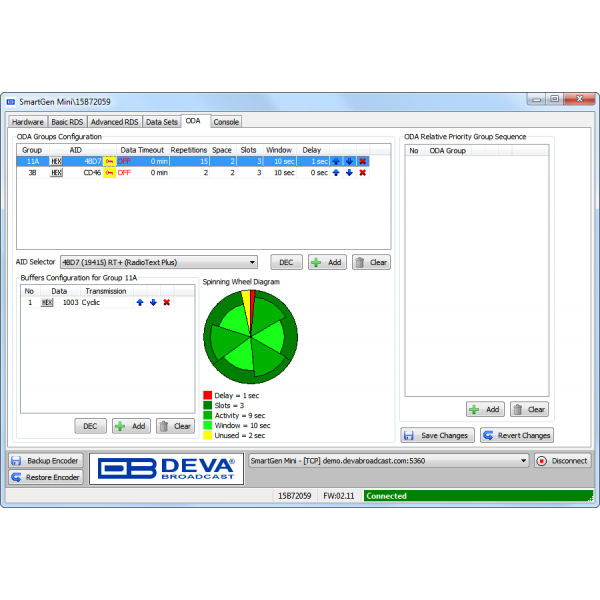Image resolution: width=600 pixels, height=600 pixels.
Task: Delete the 3B group row
Action: (x=363, y=173)
